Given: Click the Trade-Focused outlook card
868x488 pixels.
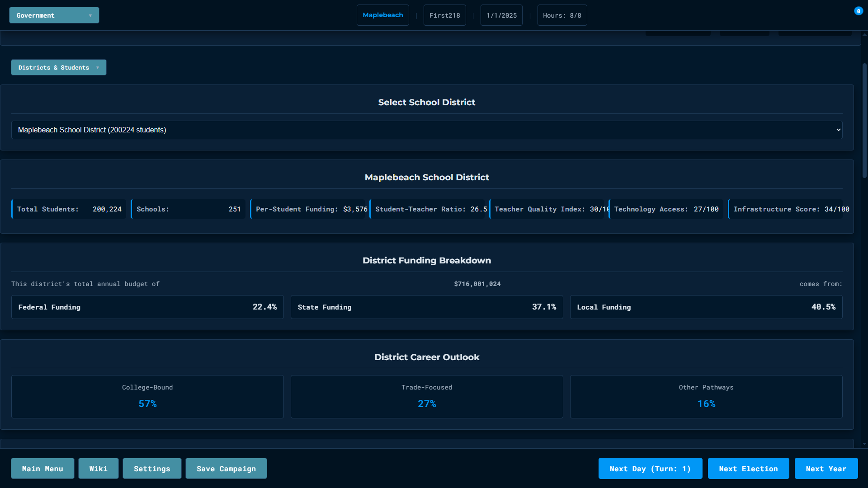Looking at the screenshot, I should [x=426, y=396].
